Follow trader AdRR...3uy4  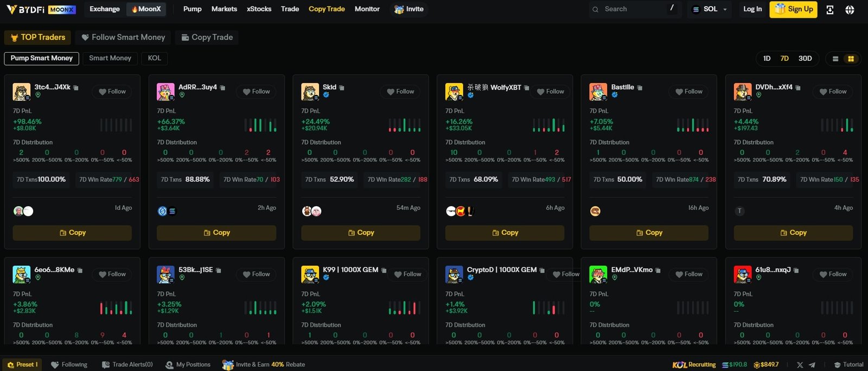[257, 92]
